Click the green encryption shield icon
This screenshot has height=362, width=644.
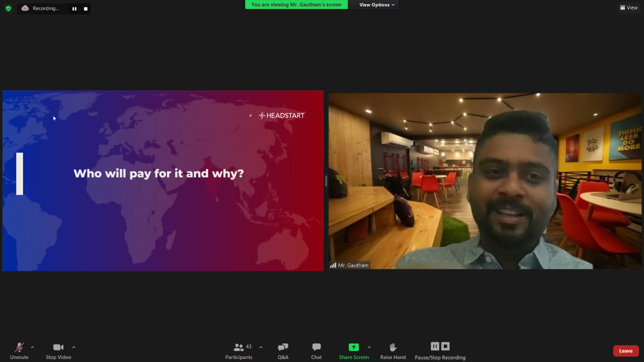tap(8, 9)
